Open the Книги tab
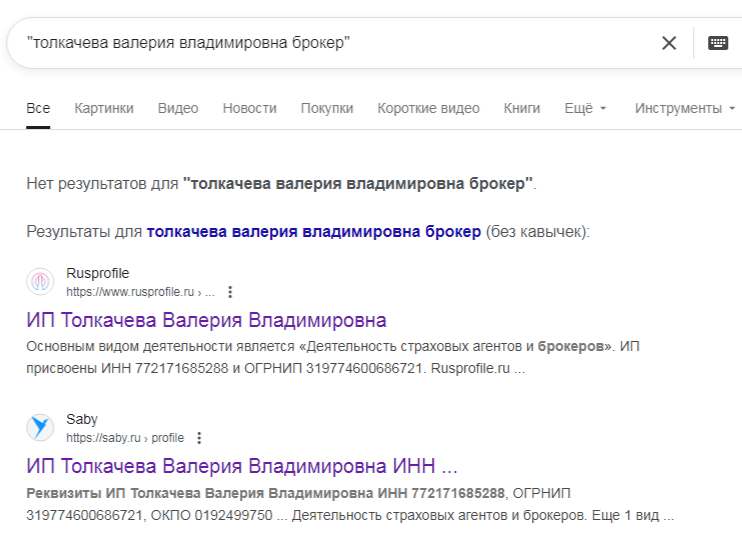 click(521, 108)
